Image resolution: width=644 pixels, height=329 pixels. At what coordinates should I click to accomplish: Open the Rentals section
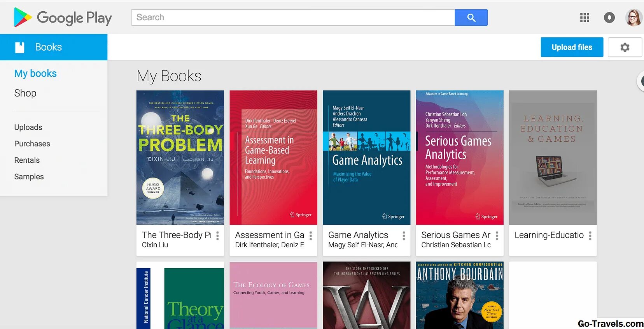click(x=27, y=160)
